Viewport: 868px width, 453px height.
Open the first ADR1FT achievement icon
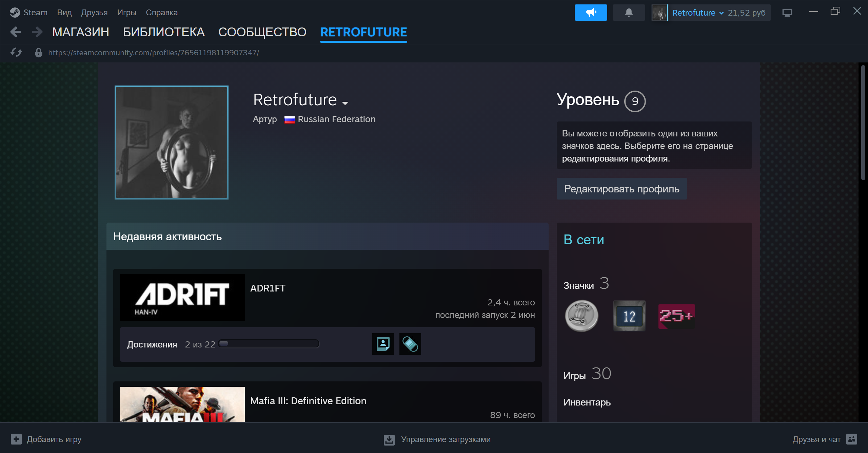click(383, 344)
